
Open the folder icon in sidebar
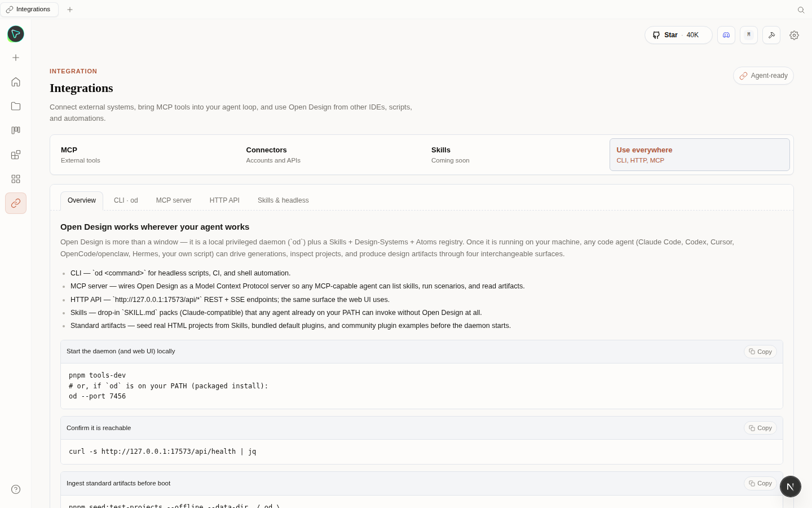[x=16, y=106]
